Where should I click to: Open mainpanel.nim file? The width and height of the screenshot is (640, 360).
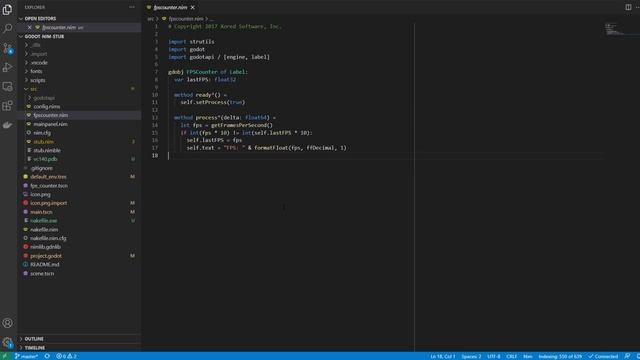pyautogui.click(x=51, y=124)
